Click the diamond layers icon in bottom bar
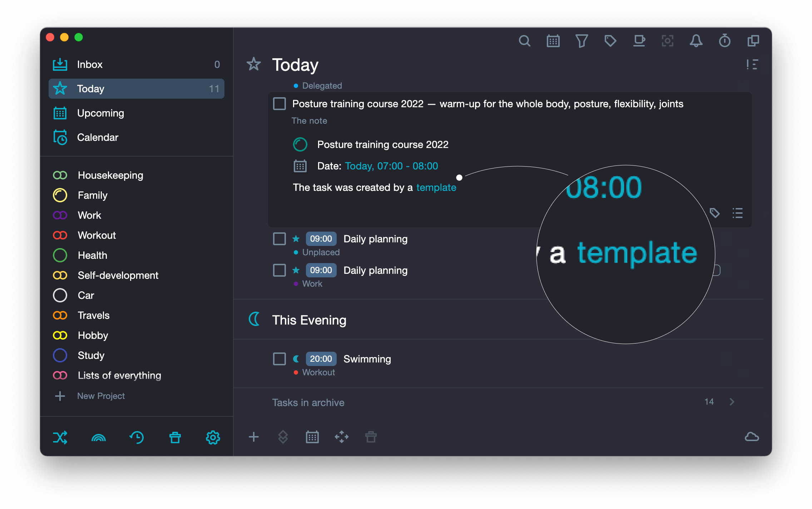 (x=283, y=437)
